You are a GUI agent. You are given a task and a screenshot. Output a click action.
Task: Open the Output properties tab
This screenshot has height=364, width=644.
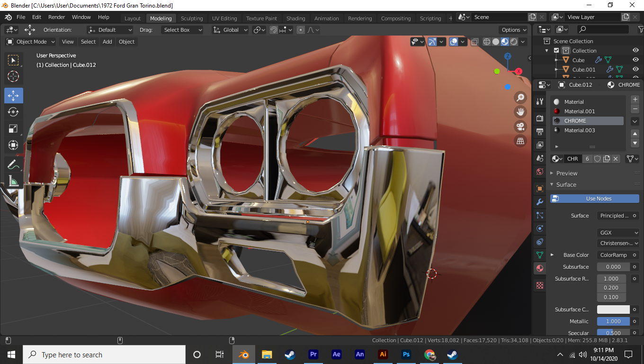pos(539,131)
